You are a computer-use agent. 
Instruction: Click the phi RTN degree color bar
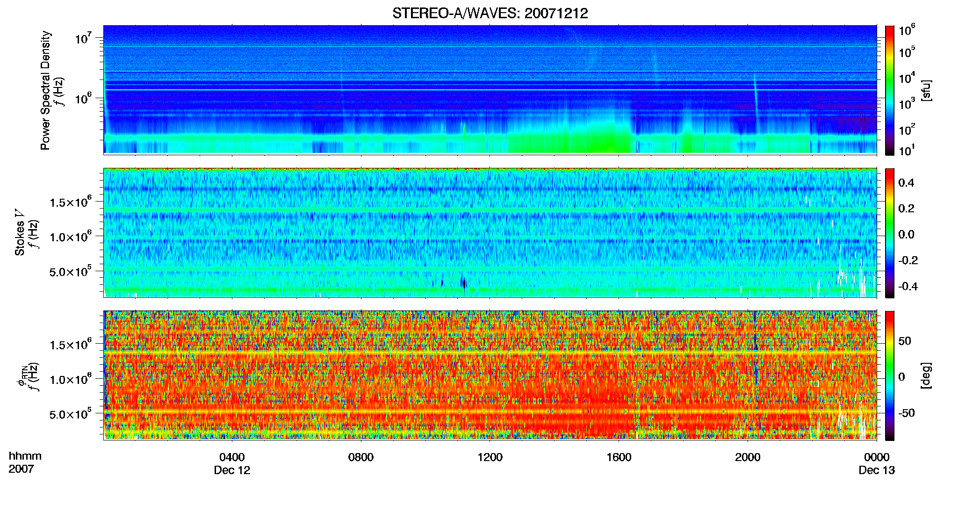[x=890, y=375]
